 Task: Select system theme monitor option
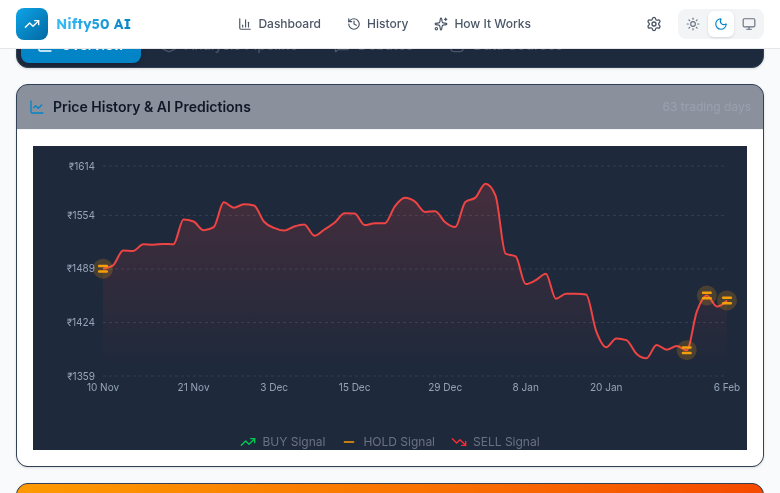748,24
